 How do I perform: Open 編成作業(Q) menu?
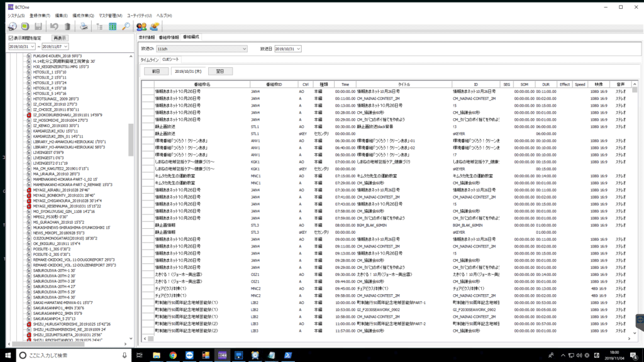pyautogui.click(x=83, y=16)
